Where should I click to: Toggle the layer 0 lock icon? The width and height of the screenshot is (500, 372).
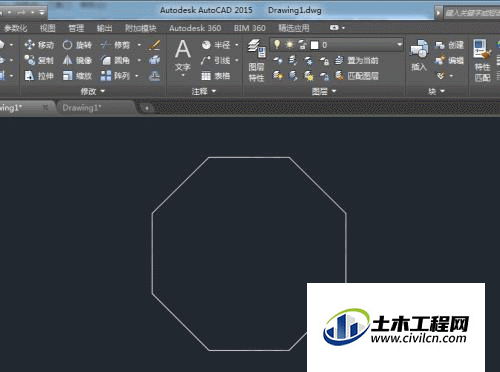coord(302,44)
